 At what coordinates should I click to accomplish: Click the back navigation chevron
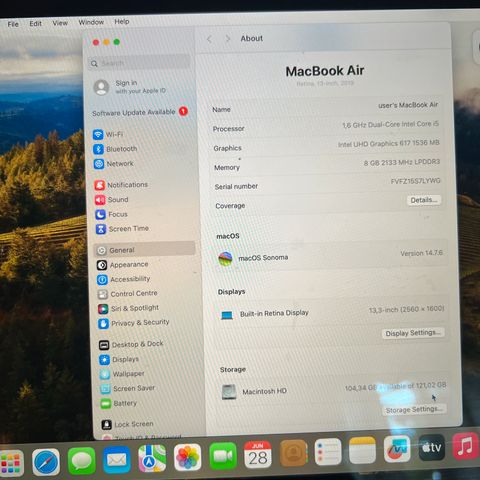coord(209,39)
